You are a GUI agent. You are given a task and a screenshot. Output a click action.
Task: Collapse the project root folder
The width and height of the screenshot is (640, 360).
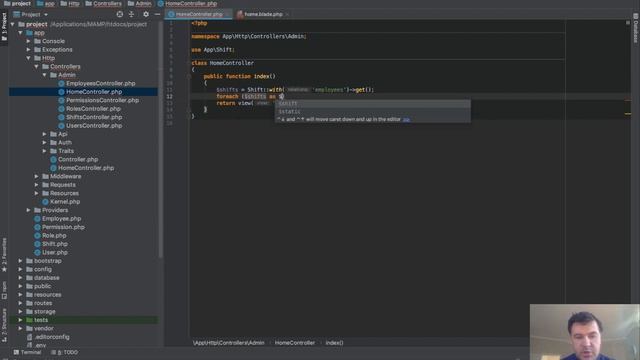[13, 24]
